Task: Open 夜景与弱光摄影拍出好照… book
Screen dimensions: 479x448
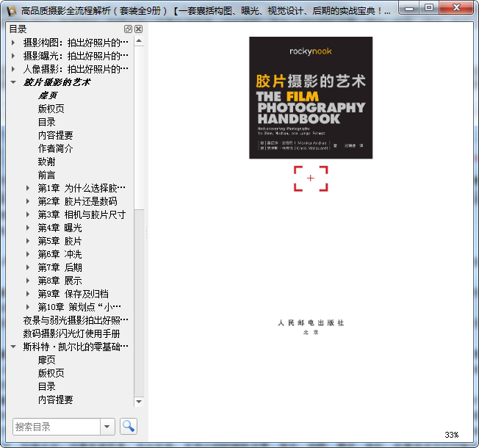Action: 76,320
